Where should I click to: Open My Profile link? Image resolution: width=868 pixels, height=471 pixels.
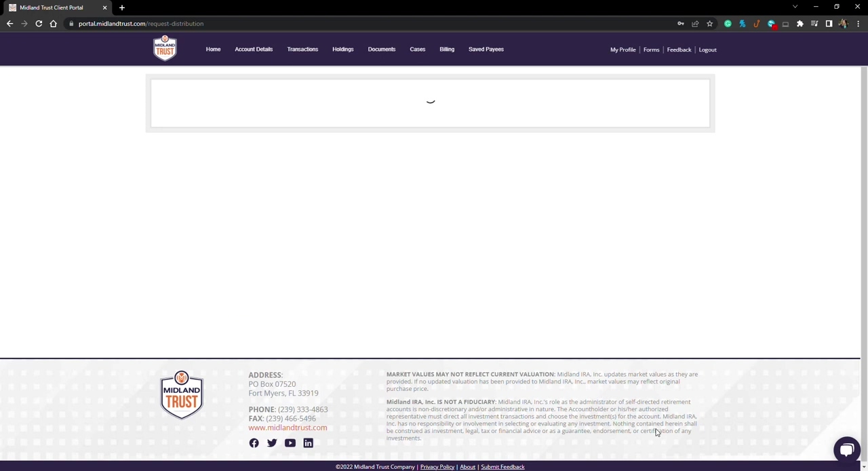pyautogui.click(x=623, y=50)
